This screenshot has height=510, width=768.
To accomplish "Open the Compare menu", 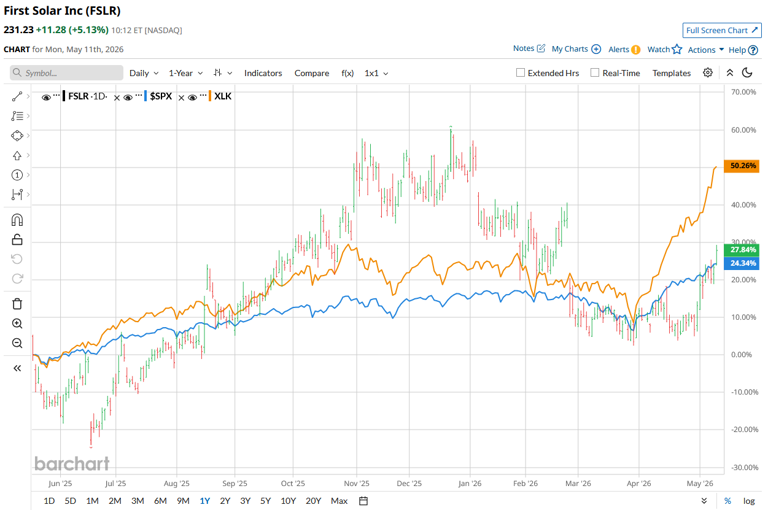I will point(312,73).
